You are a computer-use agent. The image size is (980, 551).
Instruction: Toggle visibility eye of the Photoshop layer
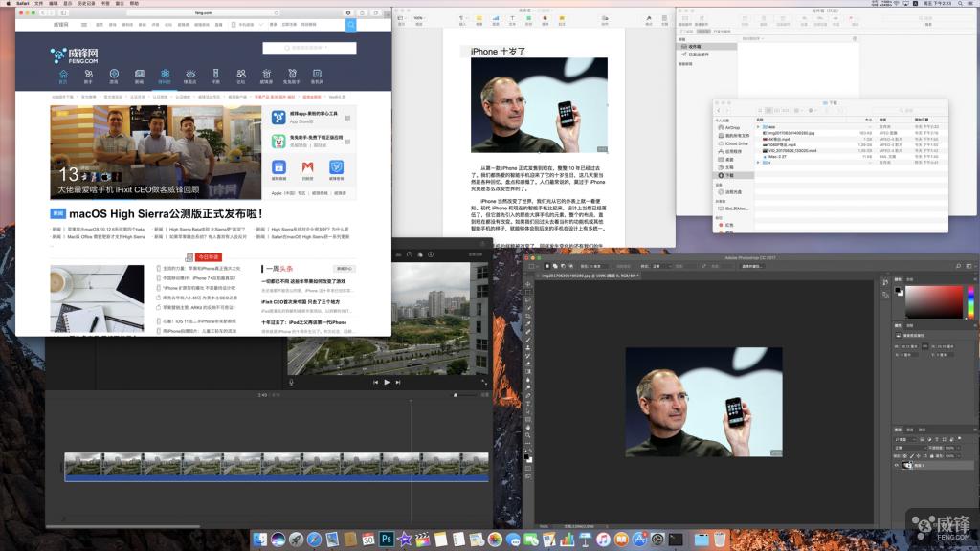[899, 466]
